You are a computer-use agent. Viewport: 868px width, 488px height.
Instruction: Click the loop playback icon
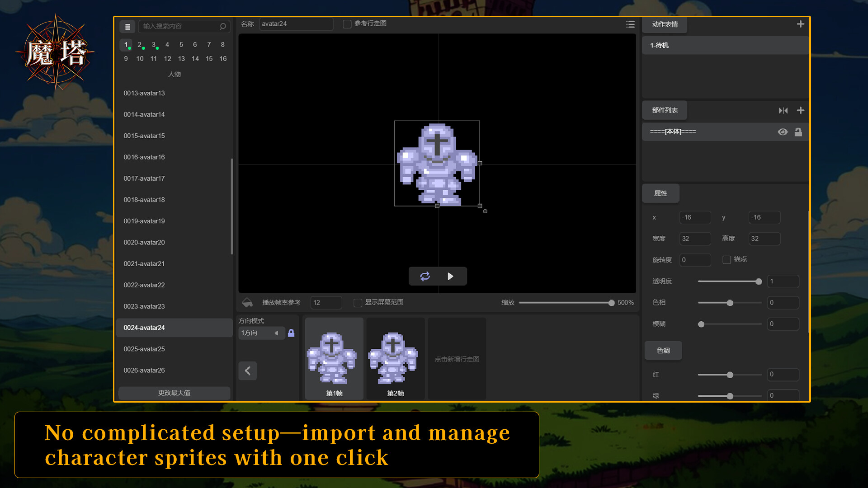(425, 276)
